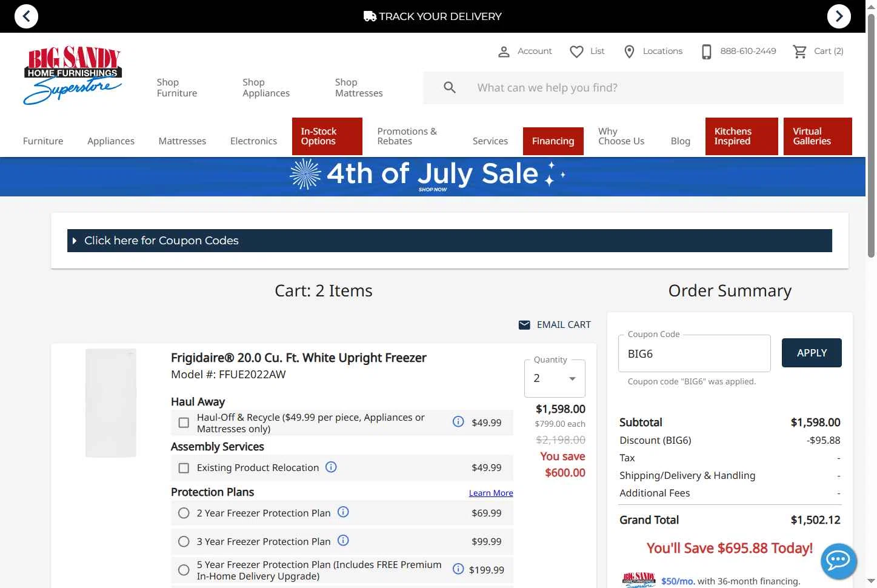Click the Frigidaire Upright Freezer title
Image resolution: width=877 pixels, height=588 pixels.
(299, 358)
